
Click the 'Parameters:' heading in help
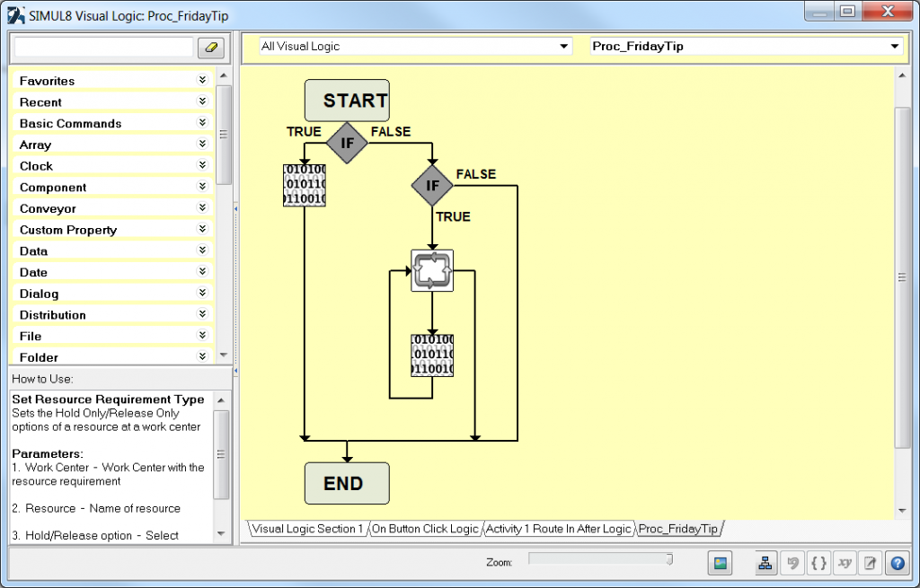coord(48,453)
